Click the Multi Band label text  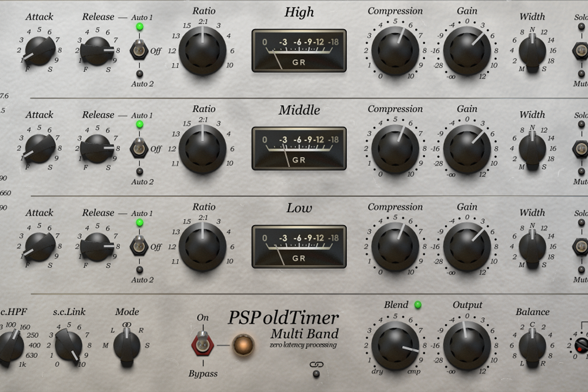305,334
